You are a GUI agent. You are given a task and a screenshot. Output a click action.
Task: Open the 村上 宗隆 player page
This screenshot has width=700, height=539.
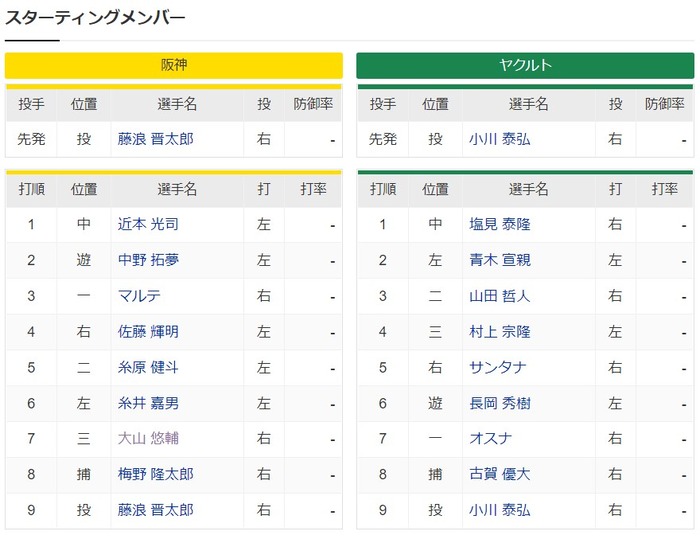tap(500, 331)
